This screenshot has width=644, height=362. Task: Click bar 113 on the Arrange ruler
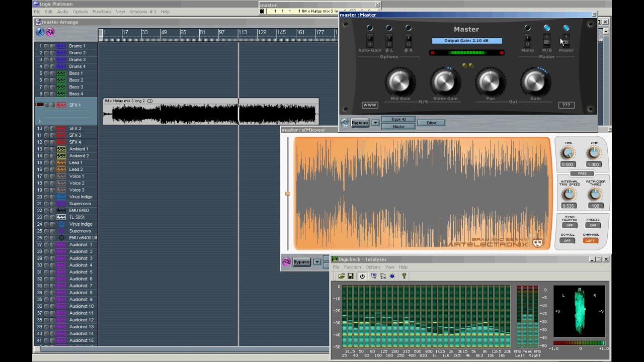pyautogui.click(x=243, y=33)
